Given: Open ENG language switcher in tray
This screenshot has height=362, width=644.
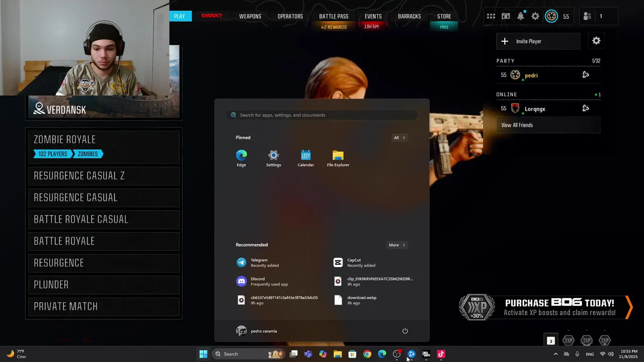Looking at the screenshot, I should click(590, 354).
